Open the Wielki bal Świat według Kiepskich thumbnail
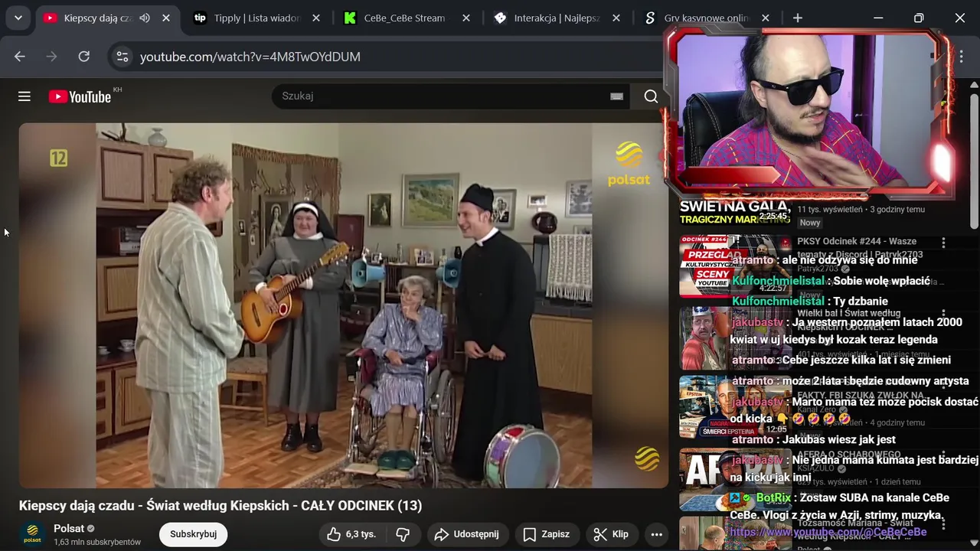 point(735,338)
